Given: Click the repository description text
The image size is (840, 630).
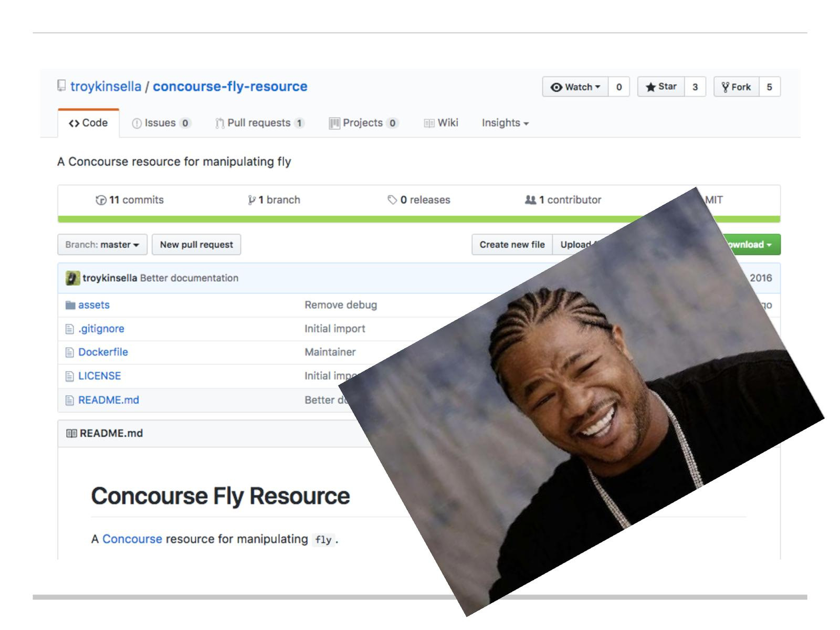Looking at the screenshot, I should (174, 162).
